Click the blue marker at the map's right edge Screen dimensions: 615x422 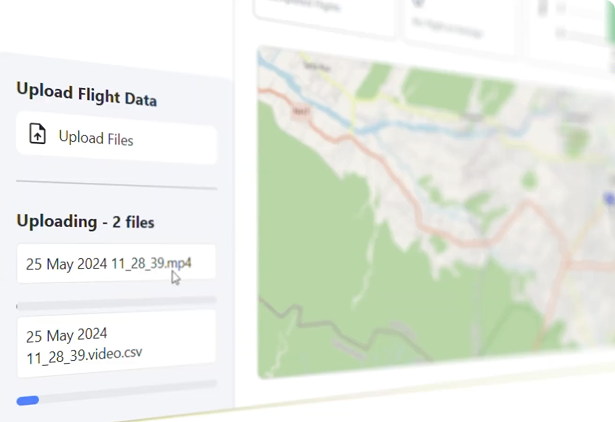pos(610,199)
